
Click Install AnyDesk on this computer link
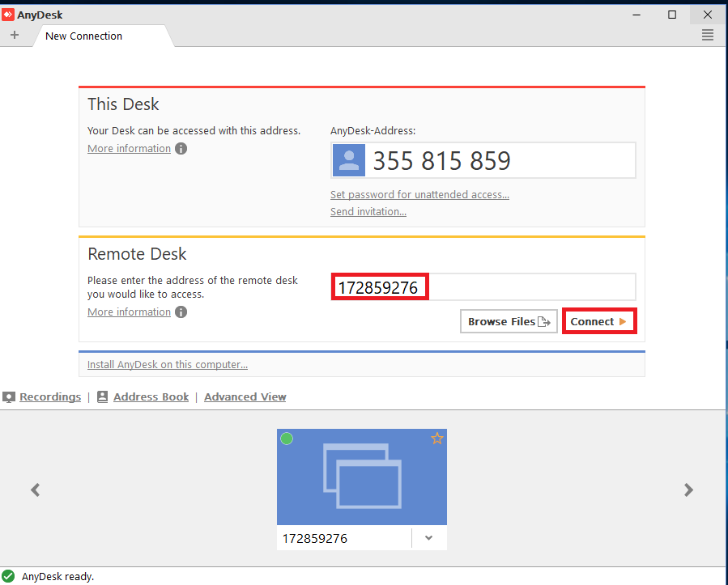[x=168, y=364]
